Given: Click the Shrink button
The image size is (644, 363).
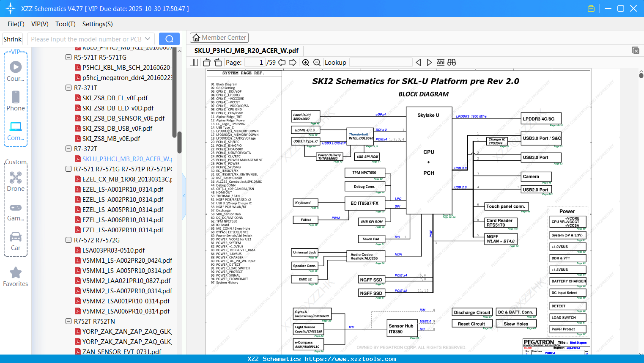Looking at the screenshot, I should click(13, 39).
